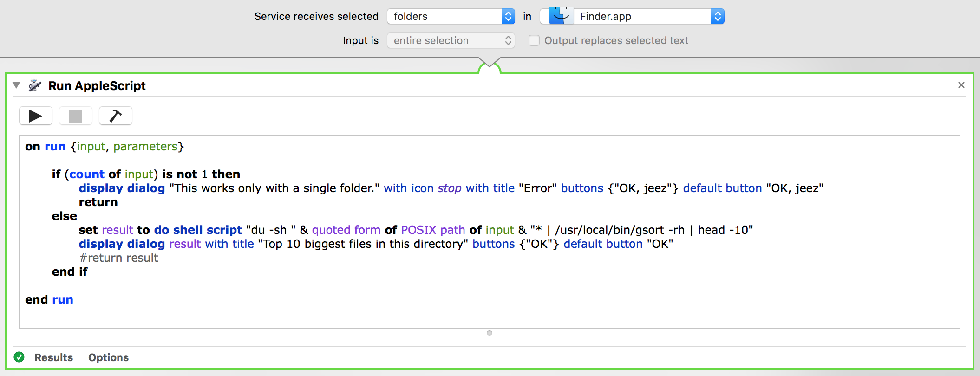Click the 'POSIX path' text in script
Image resolution: width=980 pixels, height=376 pixels.
coord(433,230)
